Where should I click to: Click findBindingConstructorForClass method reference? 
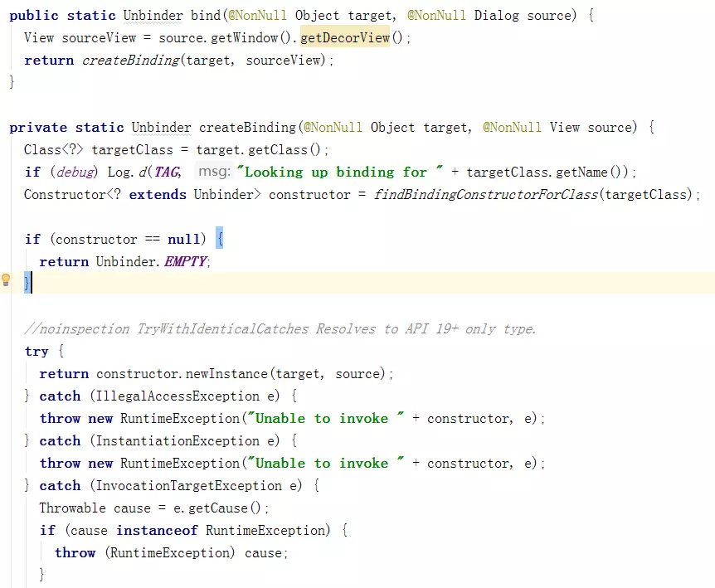tap(486, 195)
